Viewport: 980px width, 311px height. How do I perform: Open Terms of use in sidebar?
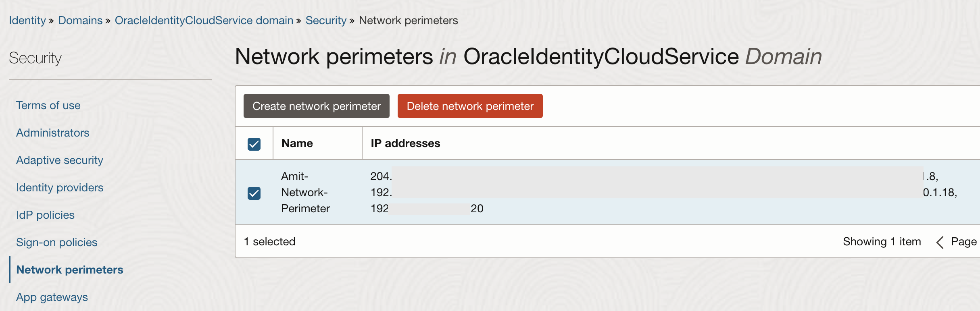coord(48,106)
